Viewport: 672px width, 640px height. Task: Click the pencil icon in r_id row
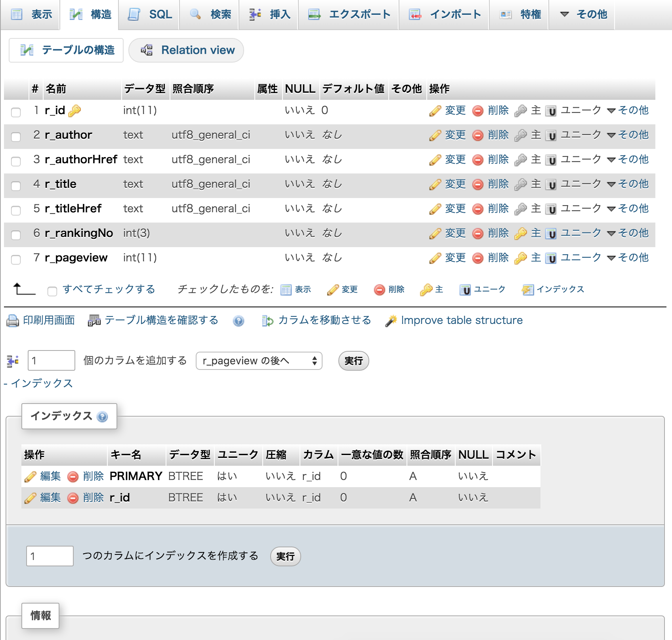(x=435, y=111)
